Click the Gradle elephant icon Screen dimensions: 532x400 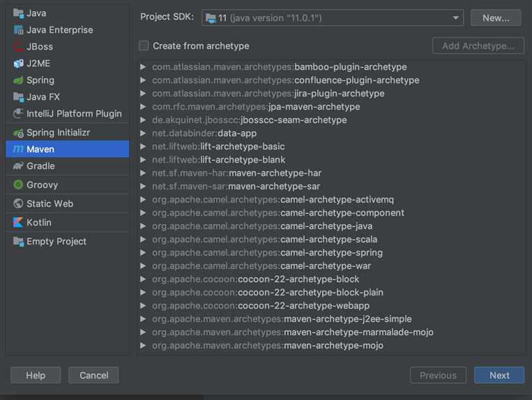tap(18, 166)
